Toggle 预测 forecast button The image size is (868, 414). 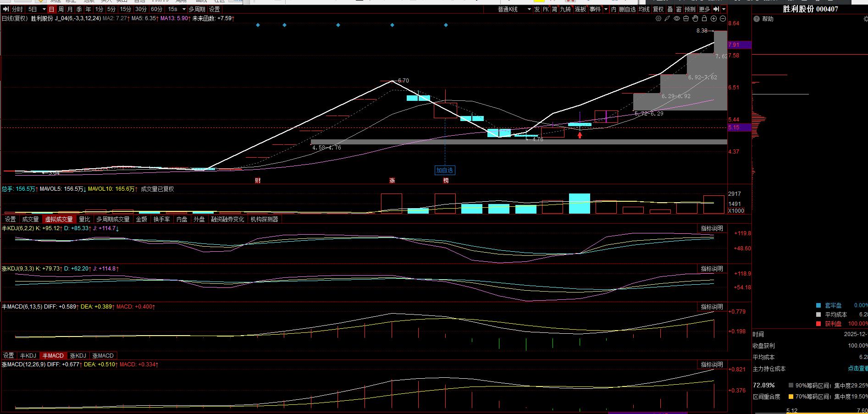pyautogui.click(x=690, y=9)
